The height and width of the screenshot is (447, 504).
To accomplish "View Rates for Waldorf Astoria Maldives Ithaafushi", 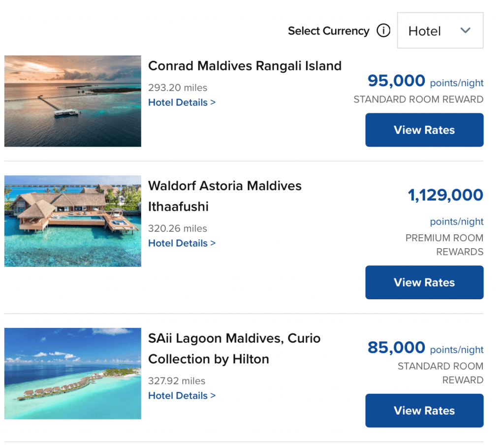I will click(x=424, y=282).
